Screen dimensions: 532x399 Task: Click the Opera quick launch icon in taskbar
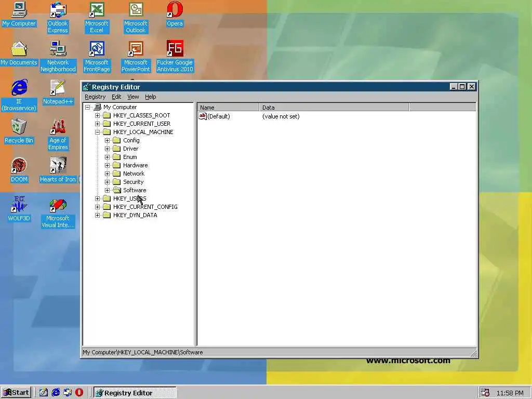point(79,392)
